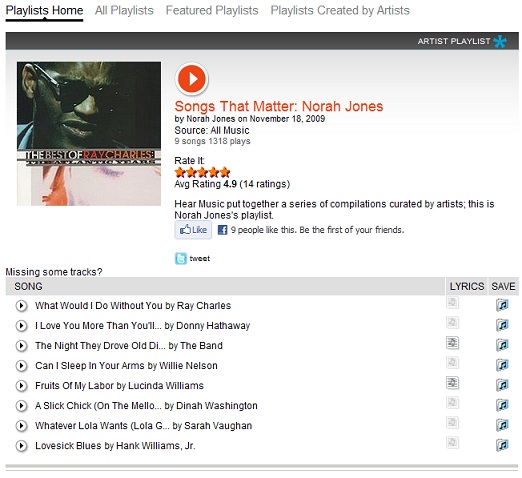
Task: Click the blue asterisk Artist Playlist icon
Action: coord(500,42)
